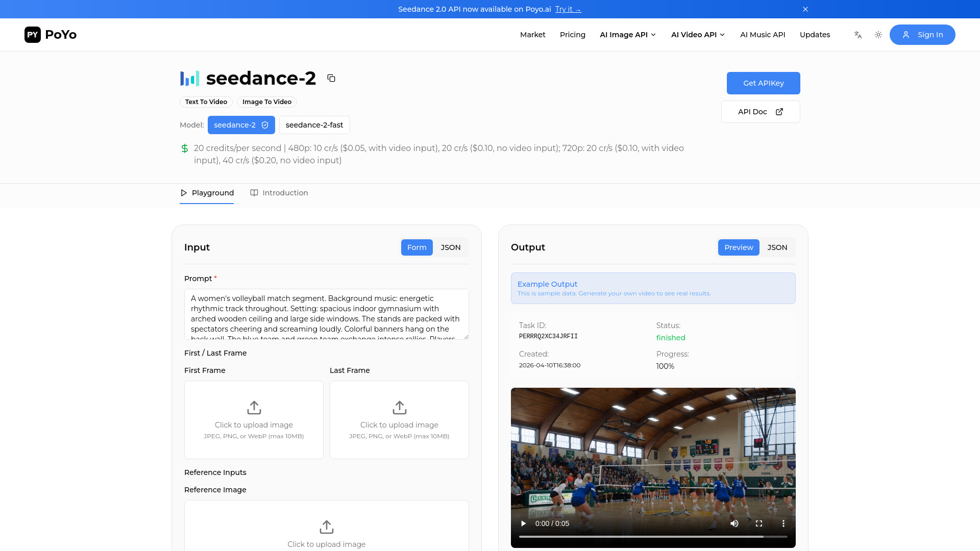Copy the seedance-2 model name
This screenshot has width=980, height=551.
click(x=331, y=78)
